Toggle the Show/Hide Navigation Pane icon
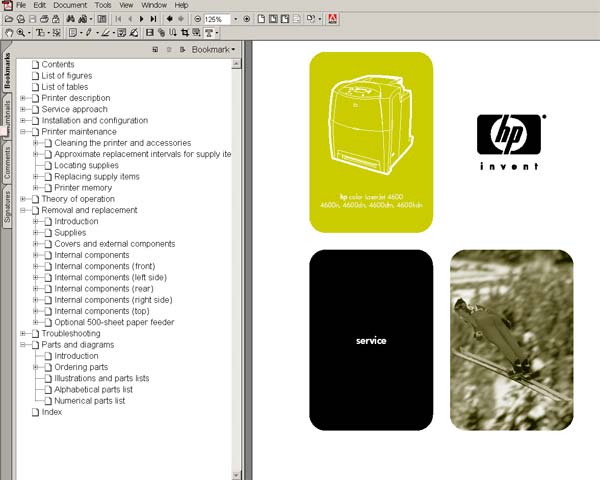 tap(102, 19)
